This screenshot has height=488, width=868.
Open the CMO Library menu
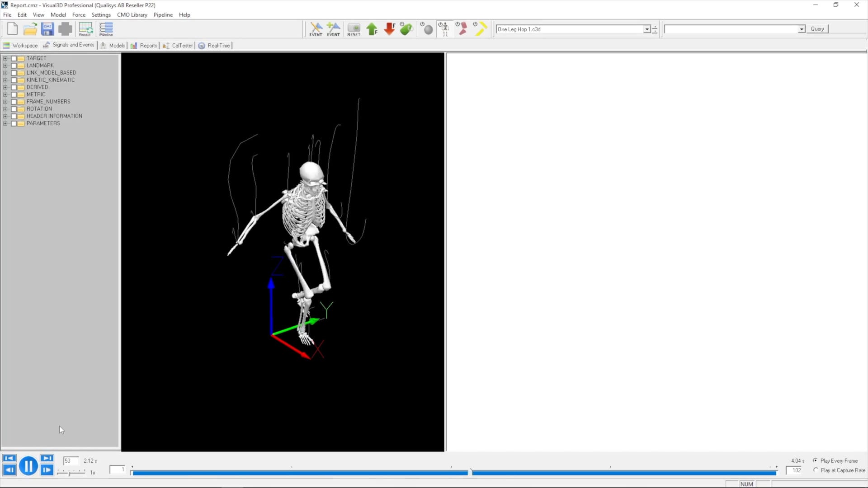coord(132,14)
